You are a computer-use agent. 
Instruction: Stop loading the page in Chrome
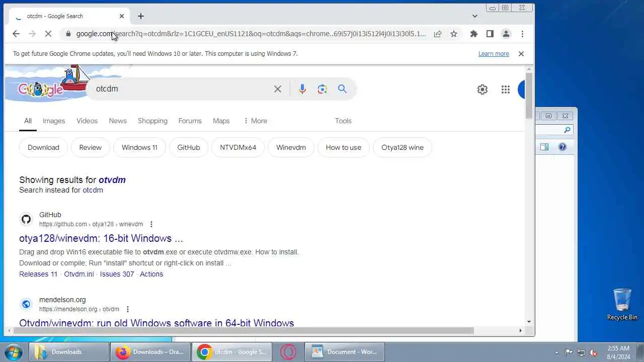tap(49, 34)
